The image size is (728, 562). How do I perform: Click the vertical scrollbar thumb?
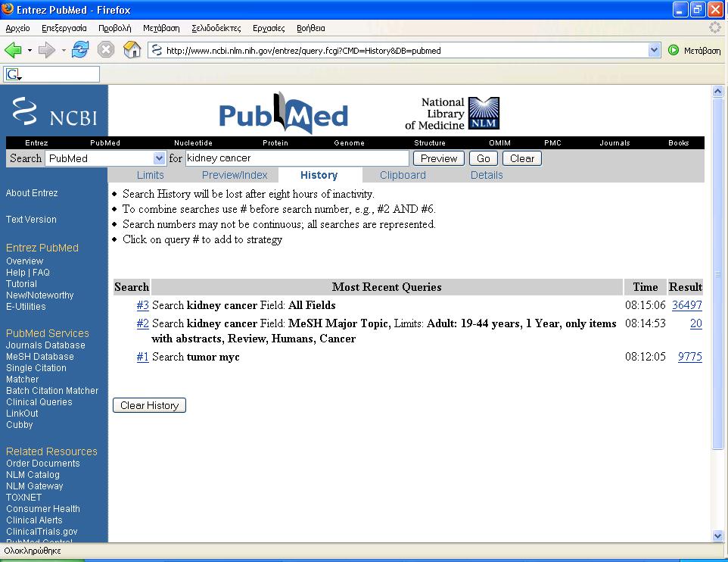tap(718, 273)
